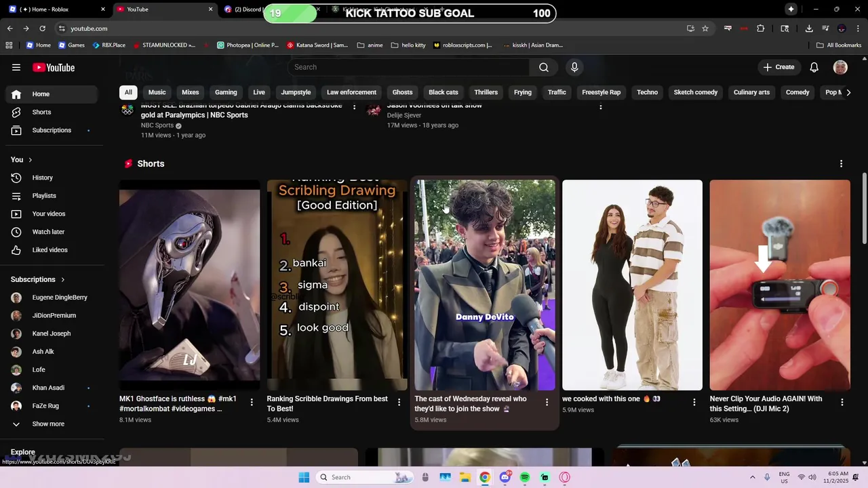
Task: Open the Create button
Action: [x=778, y=67]
